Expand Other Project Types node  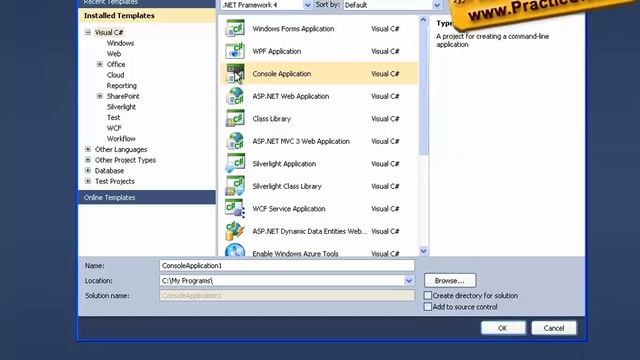(88, 160)
